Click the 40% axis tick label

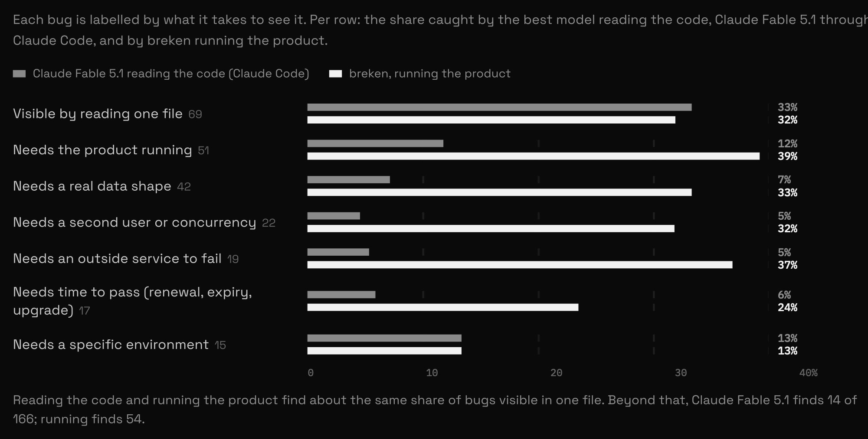click(808, 373)
